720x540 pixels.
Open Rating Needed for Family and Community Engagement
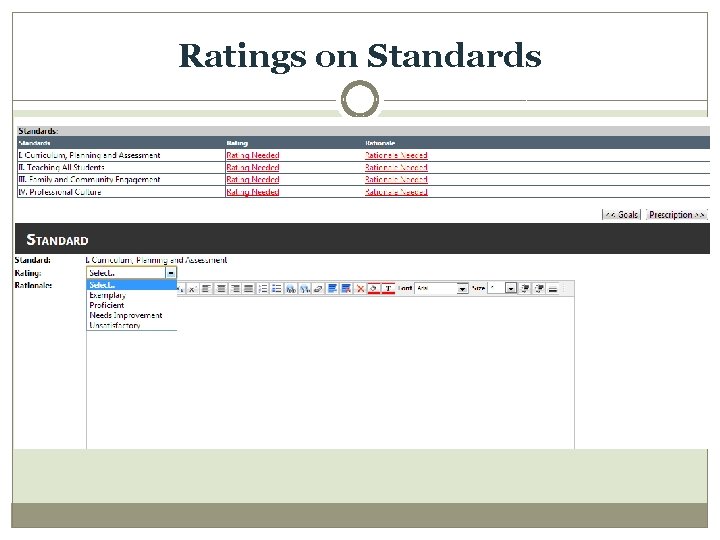(253, 180)
